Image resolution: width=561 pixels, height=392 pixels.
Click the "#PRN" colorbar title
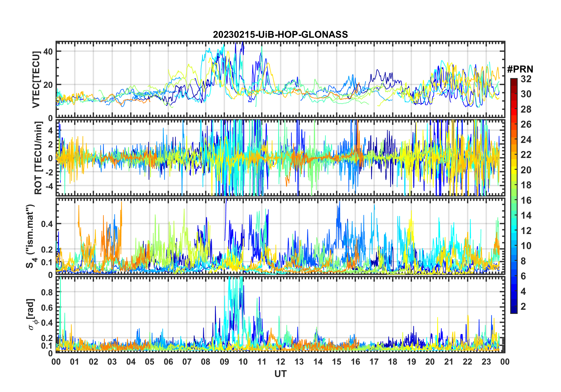520,69
